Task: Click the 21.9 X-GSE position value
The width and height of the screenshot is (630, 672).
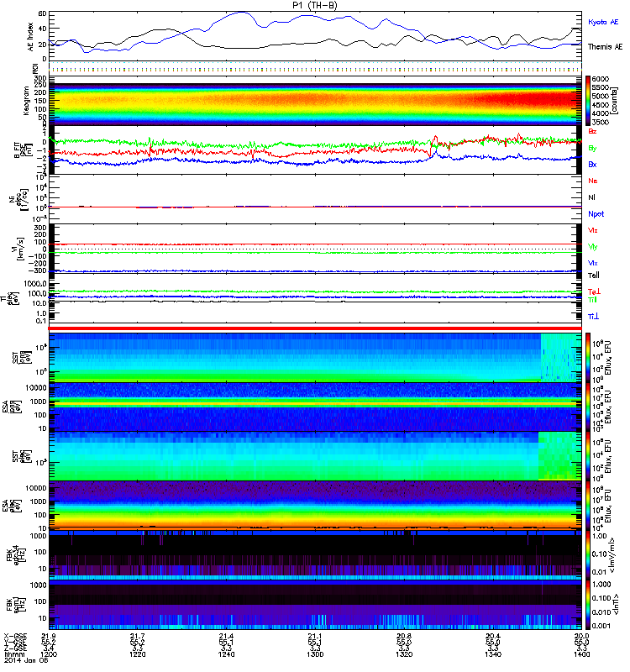Action: (x=49, y=636)
